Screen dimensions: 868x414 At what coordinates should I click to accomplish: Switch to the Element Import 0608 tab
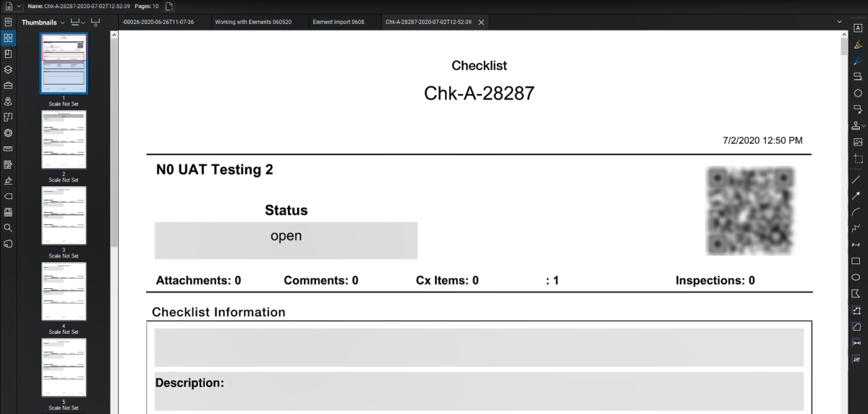coord(339,22)
